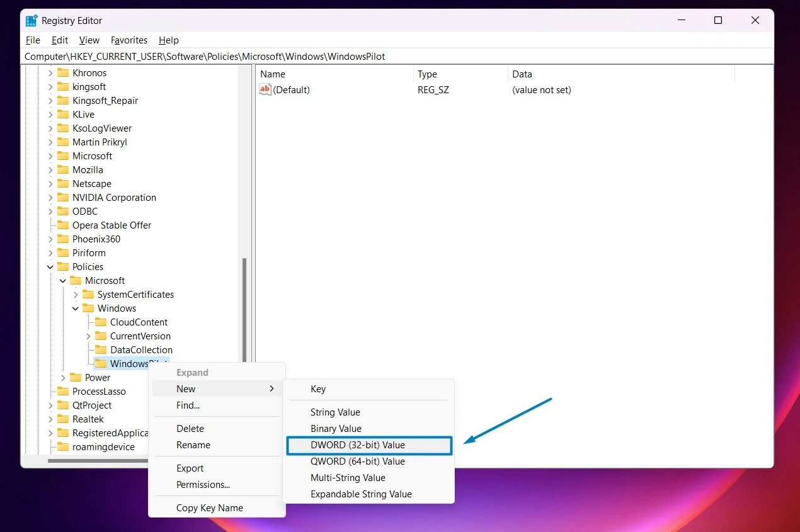
Task: Click the Data column header
Action: (x=621, y=74)
